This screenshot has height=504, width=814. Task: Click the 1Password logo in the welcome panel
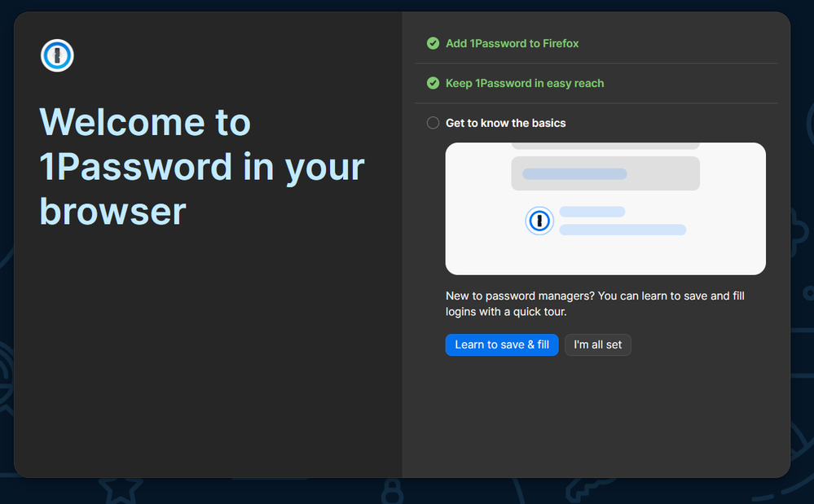pyautogui.click(x=57, y=55)
